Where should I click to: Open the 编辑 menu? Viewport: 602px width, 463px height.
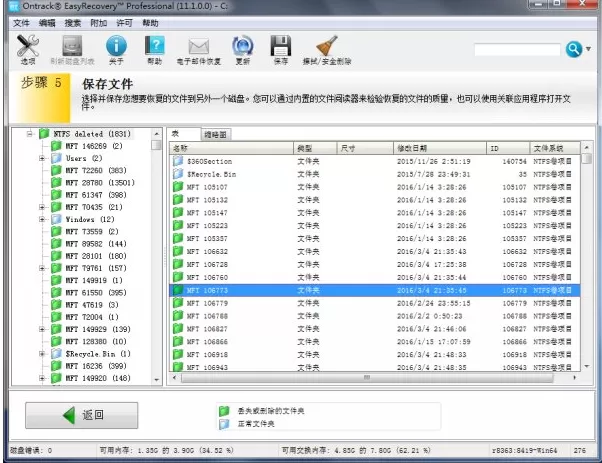pyautogui.click(x=47, y=23)
